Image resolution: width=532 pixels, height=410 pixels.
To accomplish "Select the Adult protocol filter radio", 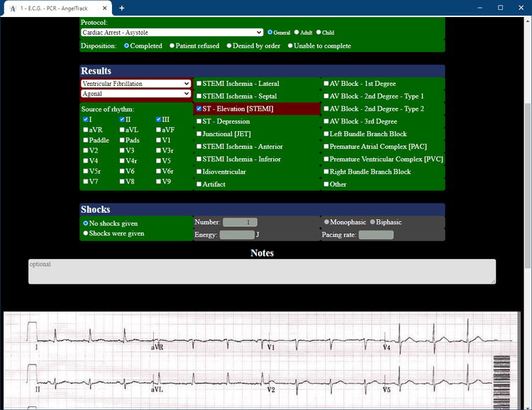I will point(297,32).
